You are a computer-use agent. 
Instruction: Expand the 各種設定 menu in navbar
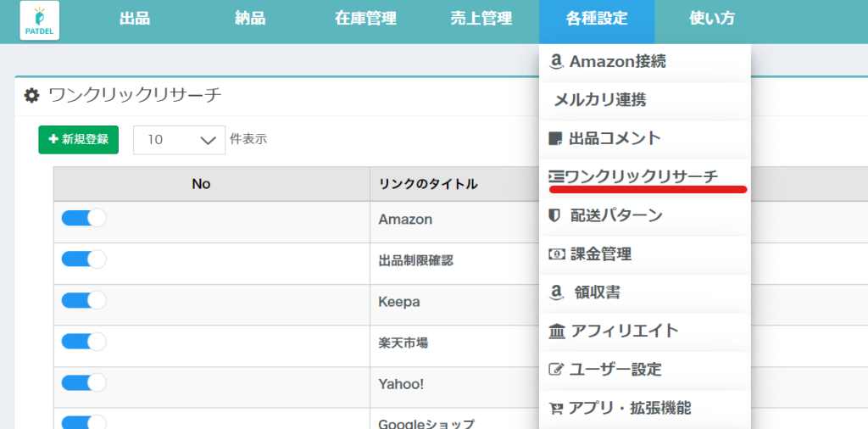click(596, 19)
